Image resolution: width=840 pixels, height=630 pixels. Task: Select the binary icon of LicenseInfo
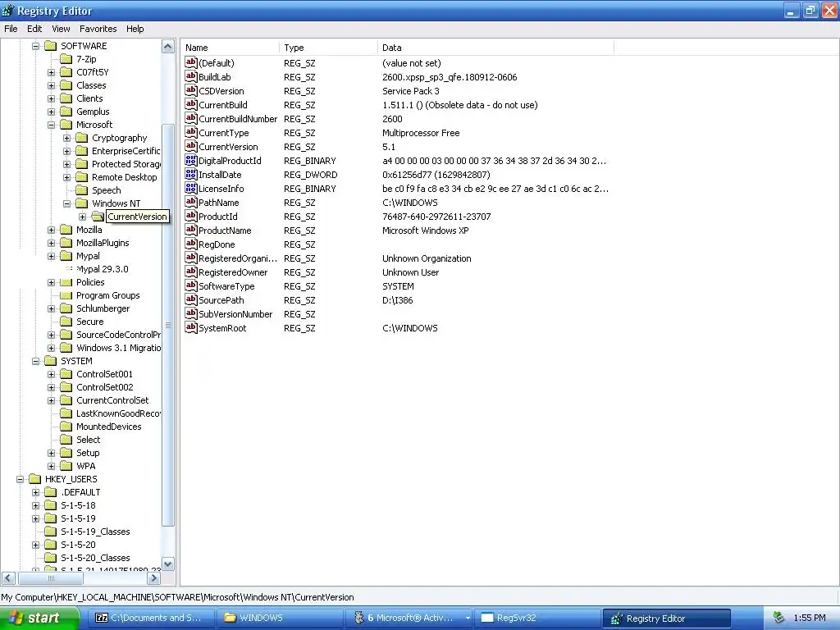click(x=190, y=188)
